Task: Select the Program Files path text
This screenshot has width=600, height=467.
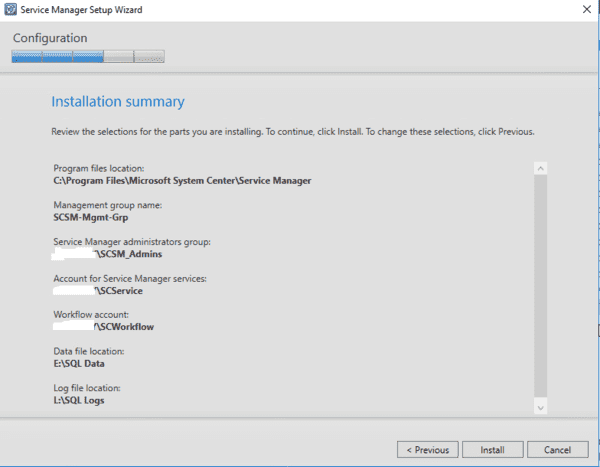Action: click(182, 181)
